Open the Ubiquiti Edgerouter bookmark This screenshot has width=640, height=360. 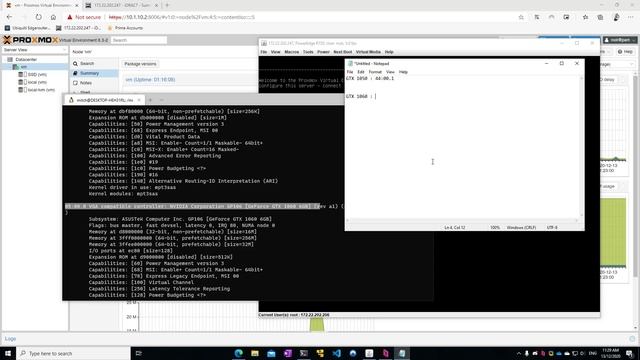pyautogui.click(x=28, y=28)
